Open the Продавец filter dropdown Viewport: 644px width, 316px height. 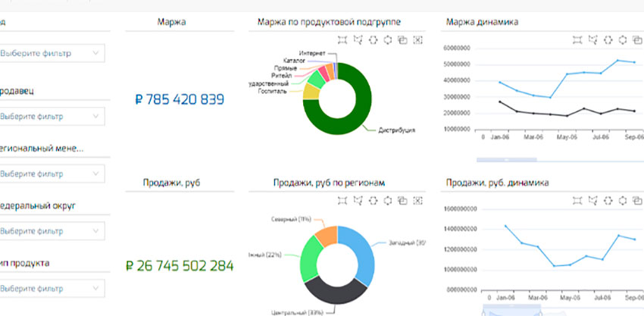click(52, 117)
